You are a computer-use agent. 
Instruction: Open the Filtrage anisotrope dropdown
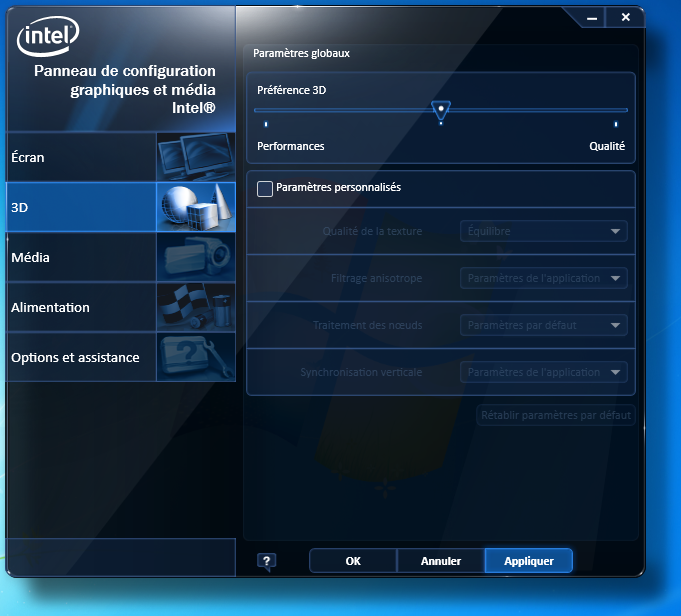tap(544, 278)
